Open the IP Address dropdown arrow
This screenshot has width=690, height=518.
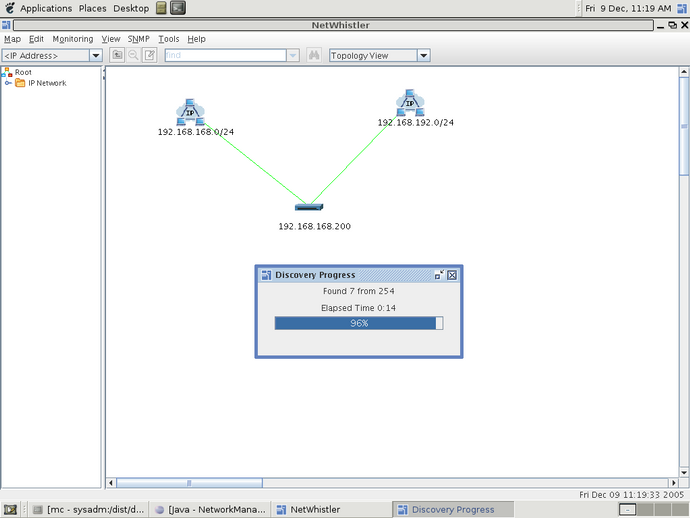[x=95, y=55]
